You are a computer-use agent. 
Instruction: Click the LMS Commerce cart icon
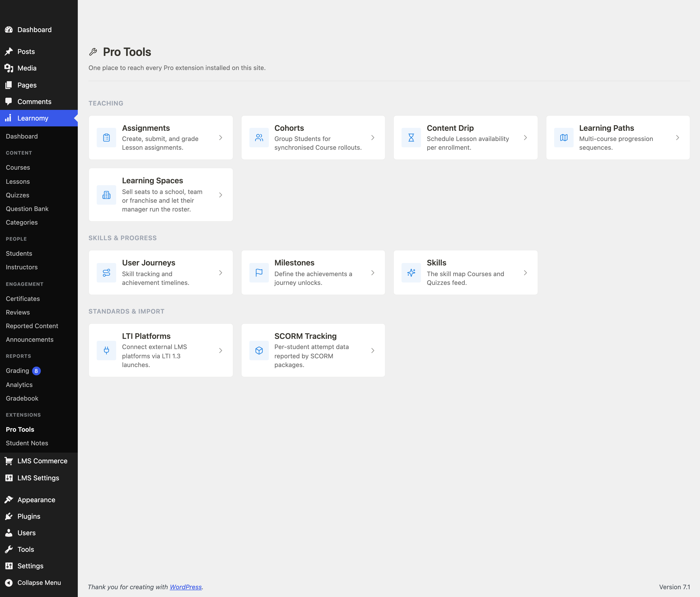9,461
